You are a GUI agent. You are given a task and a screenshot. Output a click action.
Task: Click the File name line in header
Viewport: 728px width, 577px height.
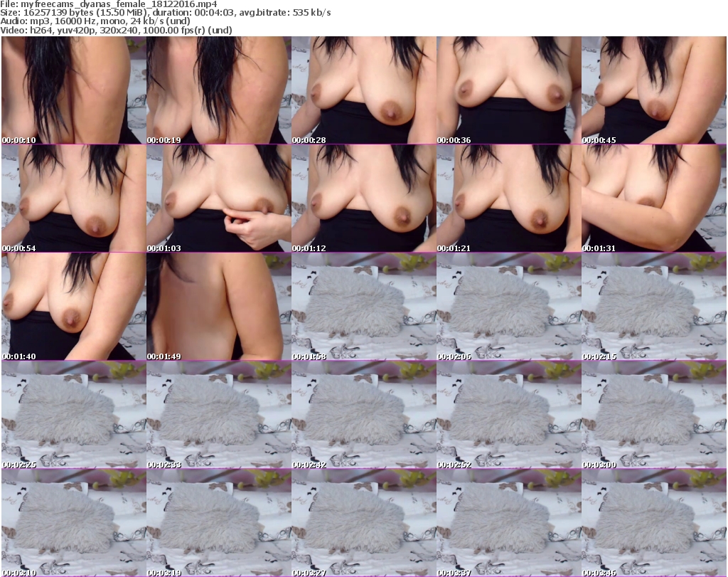tap(109, 4)
